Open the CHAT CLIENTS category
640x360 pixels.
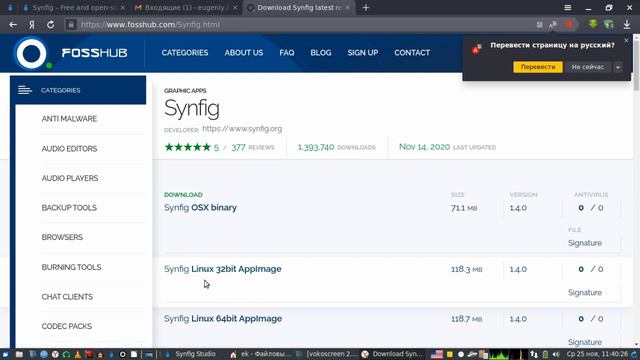(x=67, y=297)
